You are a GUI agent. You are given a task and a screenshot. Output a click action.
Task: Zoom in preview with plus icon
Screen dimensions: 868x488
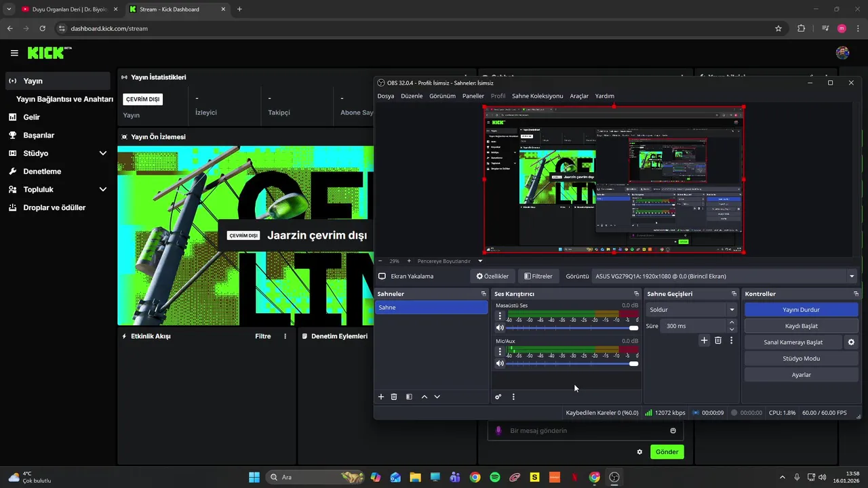pos(408,261)
